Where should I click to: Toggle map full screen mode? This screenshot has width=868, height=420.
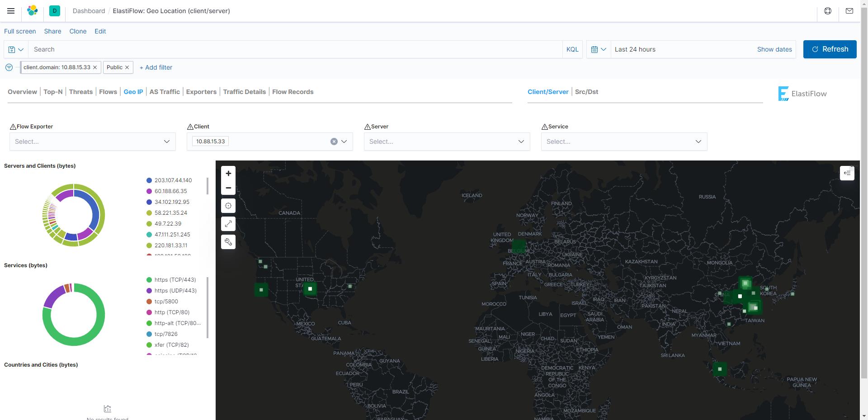coord(228,224)
